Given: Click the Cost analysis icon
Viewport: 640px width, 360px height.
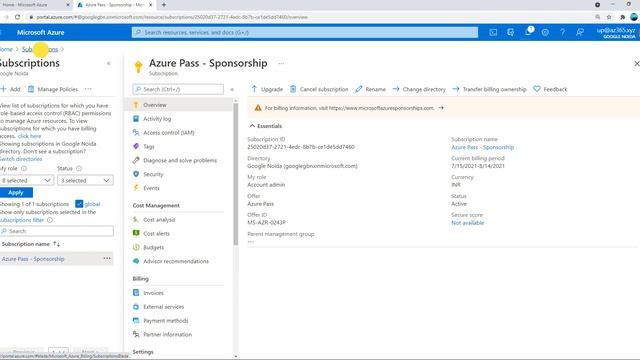Looking at the screenshot, I should pos(136,220).
